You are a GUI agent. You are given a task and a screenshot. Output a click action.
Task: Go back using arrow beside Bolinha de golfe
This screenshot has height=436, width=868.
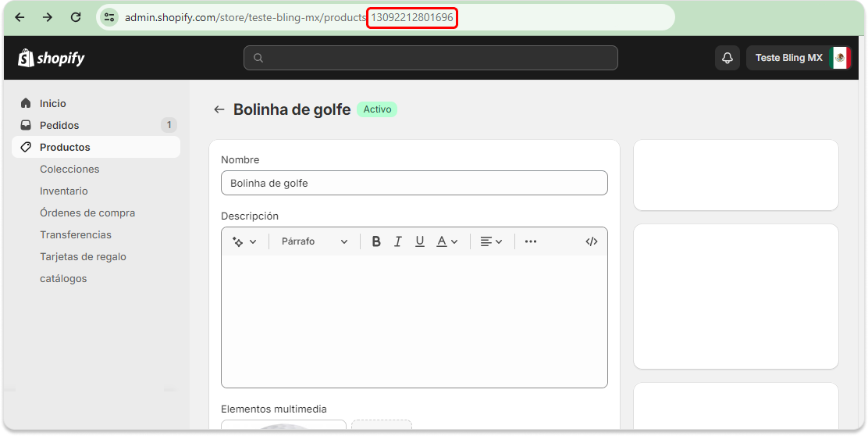pos(219,109)
